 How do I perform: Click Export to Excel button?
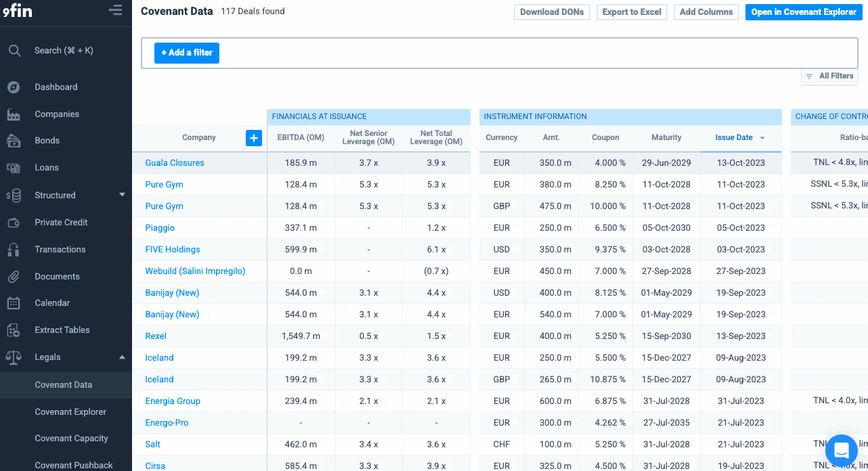click(632, 12)
